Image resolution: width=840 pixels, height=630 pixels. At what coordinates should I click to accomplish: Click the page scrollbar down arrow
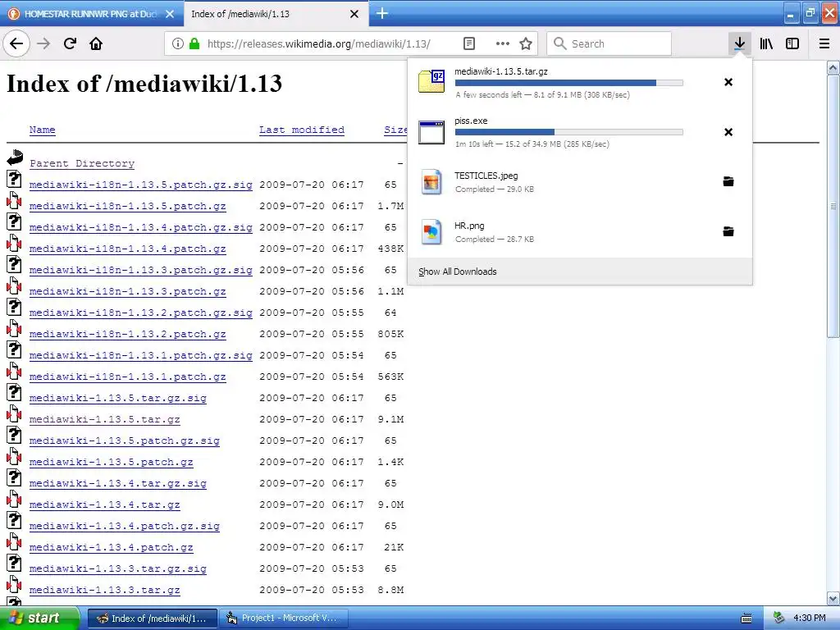833,598
